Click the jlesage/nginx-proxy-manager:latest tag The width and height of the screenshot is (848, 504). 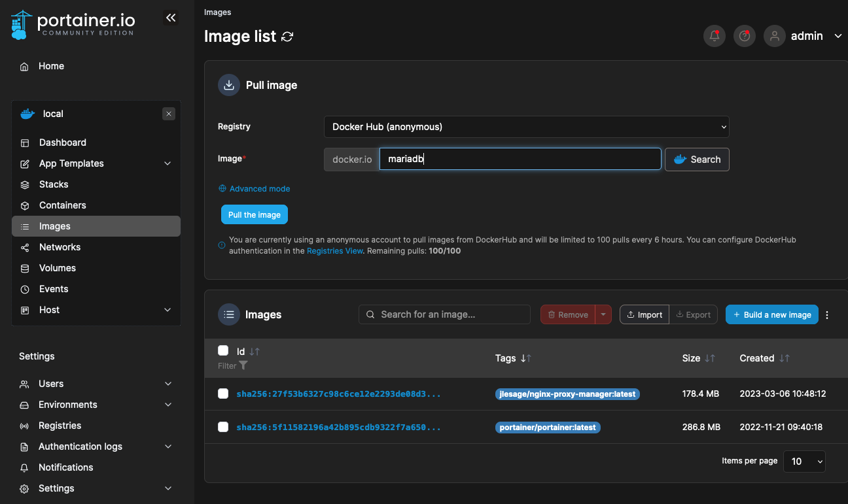[x=567, y=394]
